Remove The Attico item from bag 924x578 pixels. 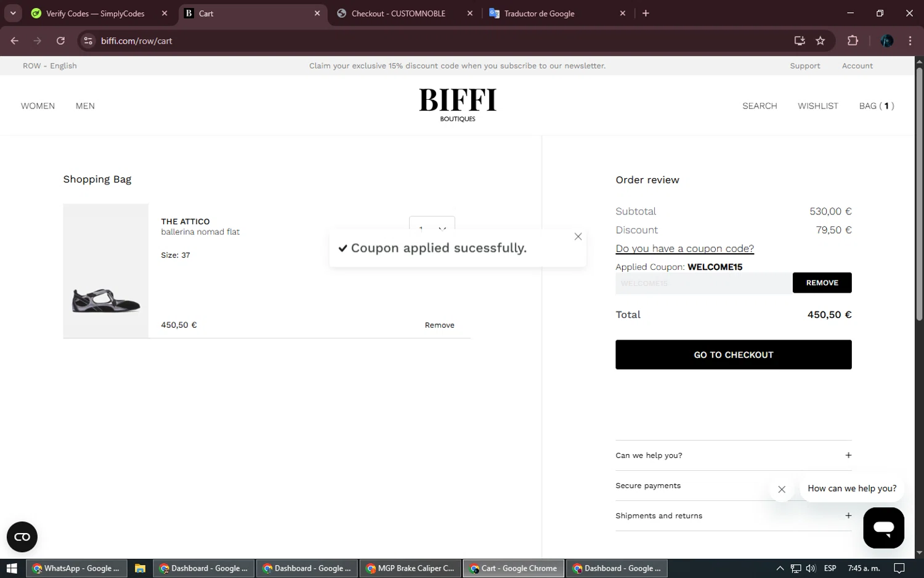tap(439, 325)
